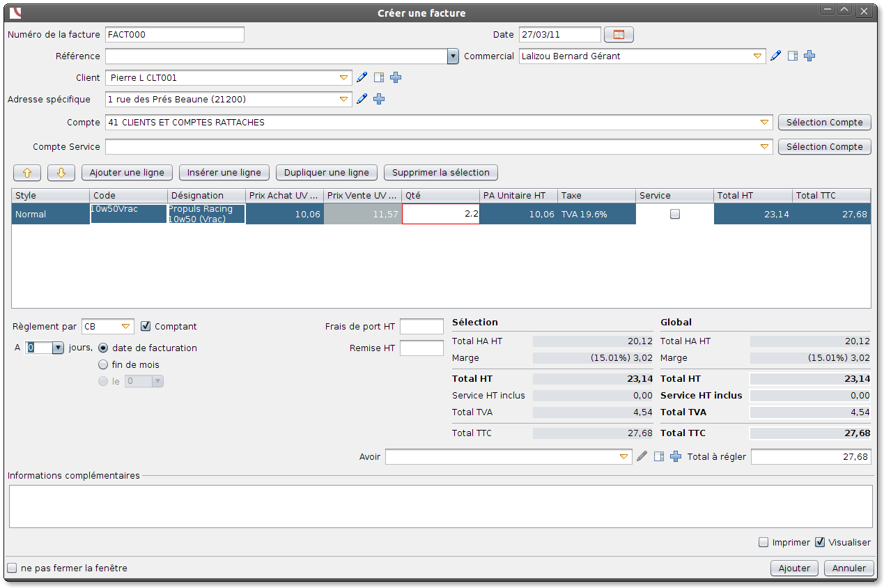Edit the Commercial entry with pencil icon
Screen dimensions: 884x588
(776, 56)
